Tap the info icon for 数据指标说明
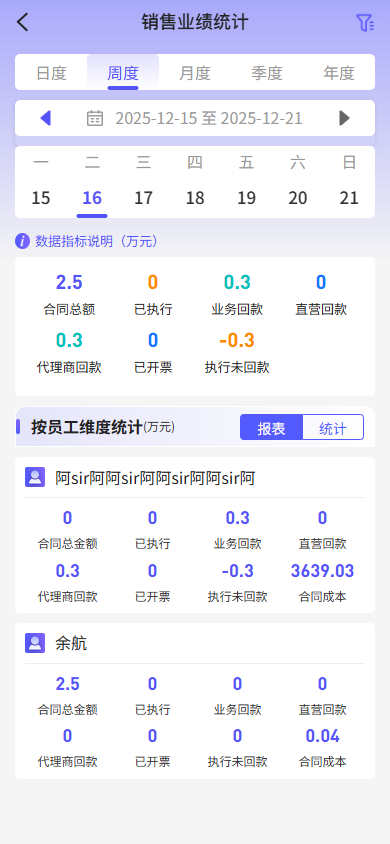This screenshot has height=844, width=390. 22,241
